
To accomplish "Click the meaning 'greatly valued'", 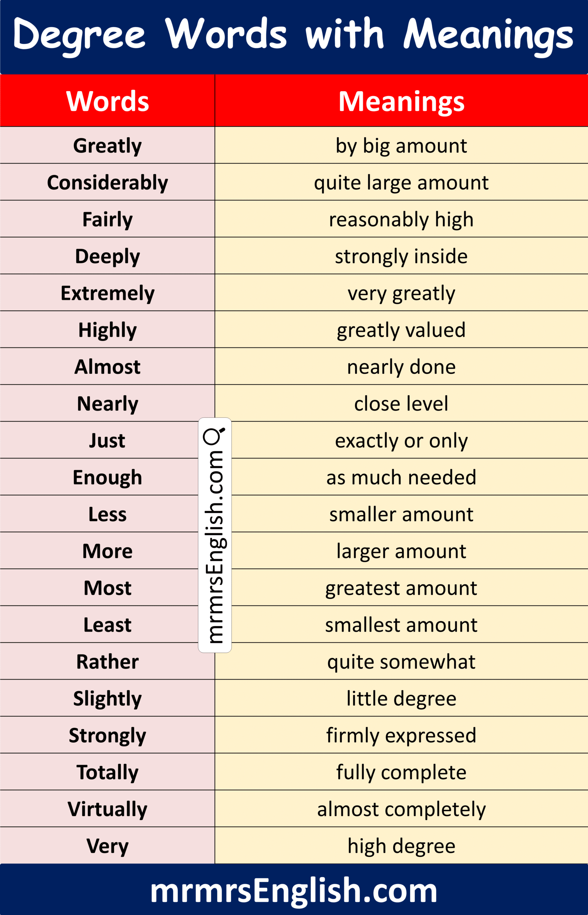I will point(401,330).
